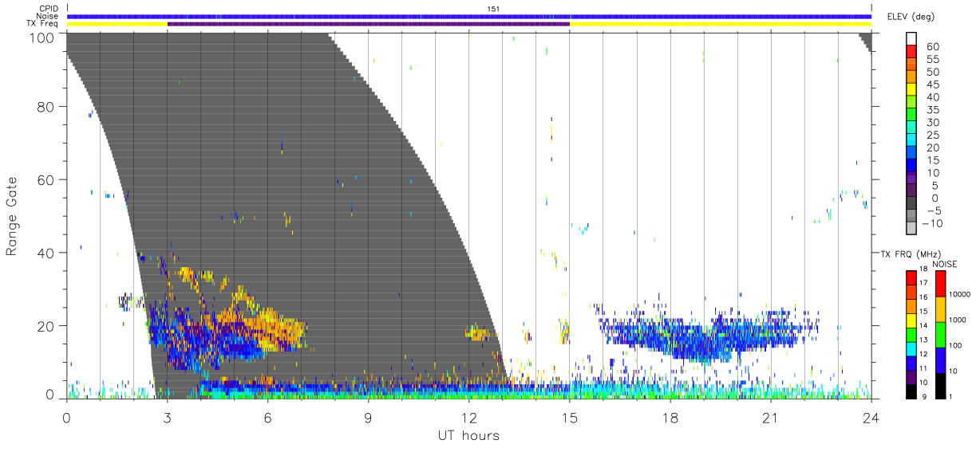Click the 40 tick label on the Range Gate axis
980x452 pixels.
pos(46,253)
